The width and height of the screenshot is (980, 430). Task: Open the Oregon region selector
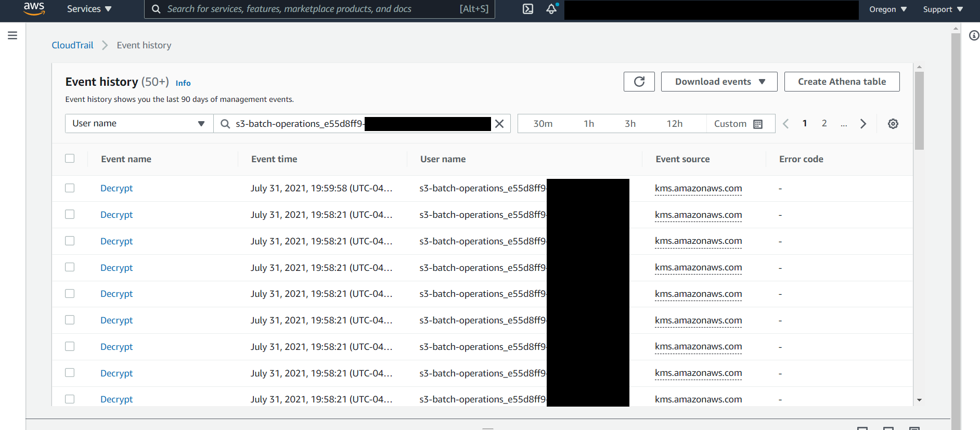888,9
